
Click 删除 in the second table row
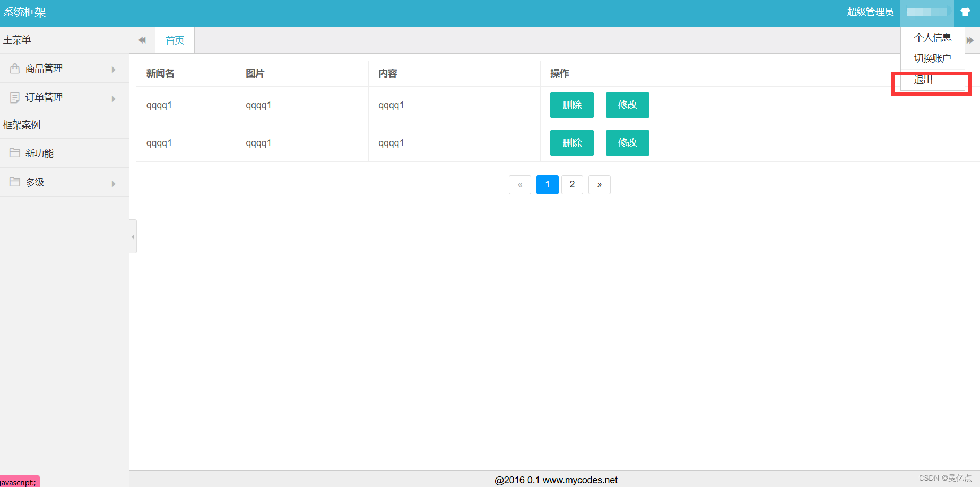click(x=572, y=143)
